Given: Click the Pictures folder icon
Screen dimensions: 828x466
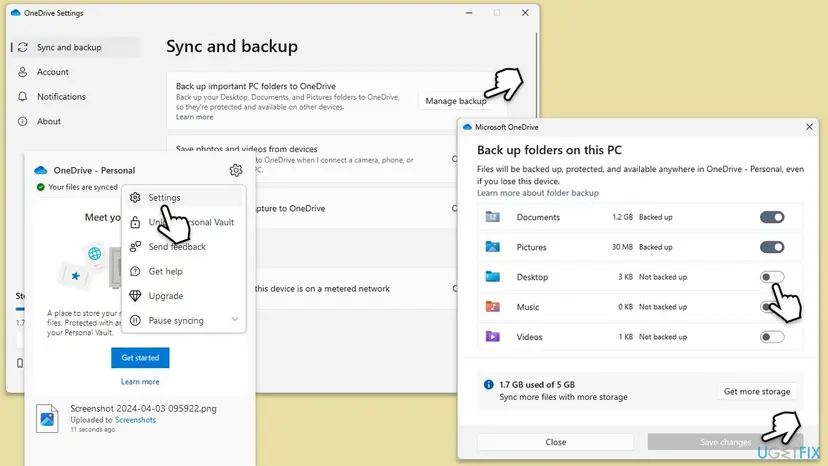Looking at the screenshot, I should click(x=493, y=247).
